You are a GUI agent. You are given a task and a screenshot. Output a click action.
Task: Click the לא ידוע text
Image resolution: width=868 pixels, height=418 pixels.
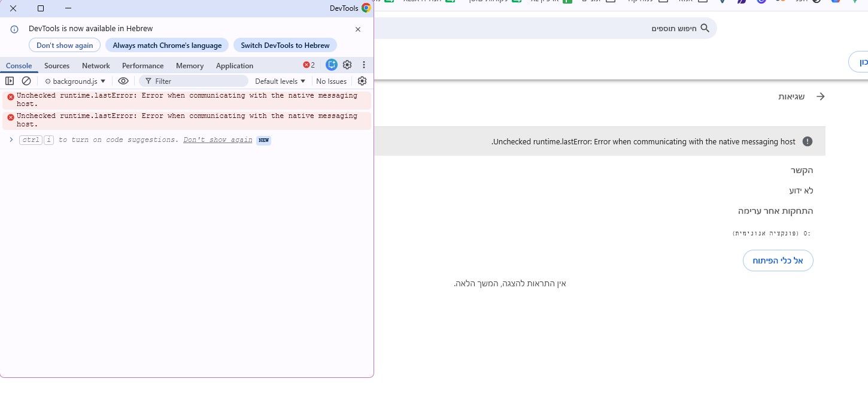coord(801,190)
